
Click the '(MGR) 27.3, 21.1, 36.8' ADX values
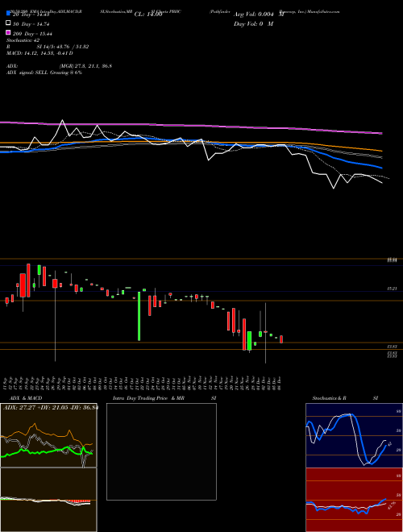(x=85, y=66)
